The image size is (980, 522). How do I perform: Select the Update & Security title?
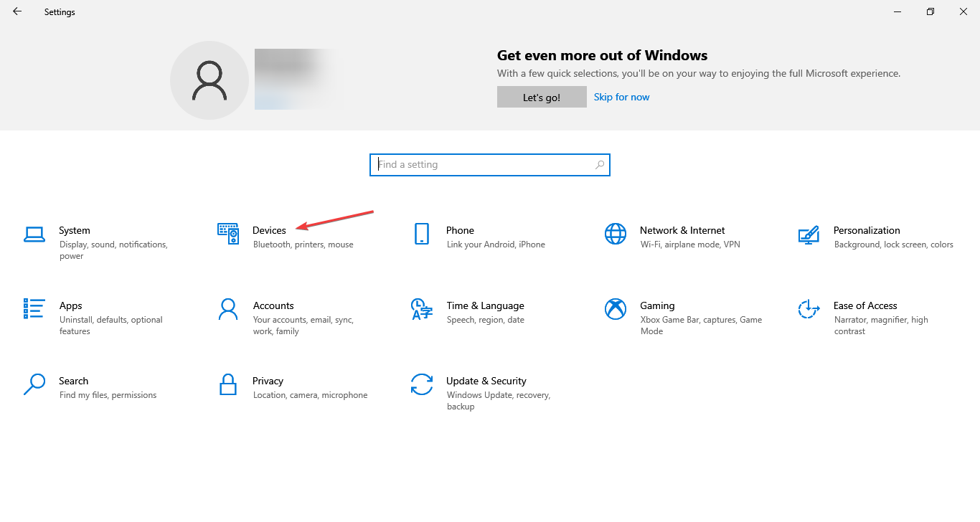[x=486, y=381]
